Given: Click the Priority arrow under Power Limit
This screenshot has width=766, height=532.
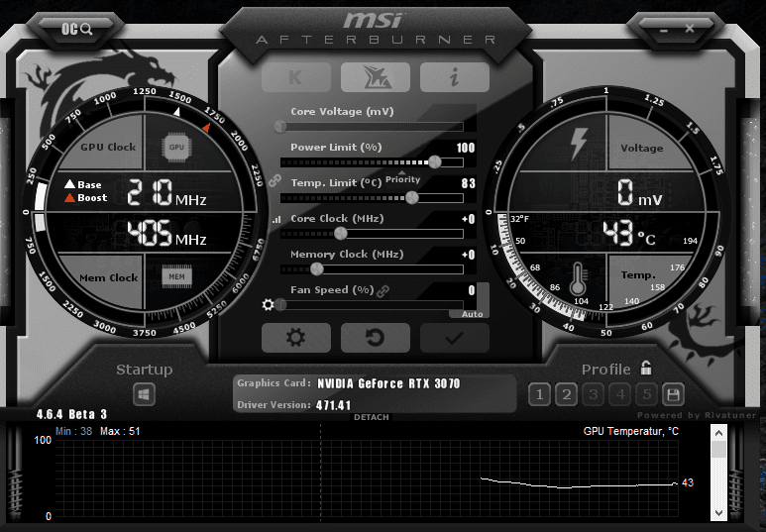Looking at the screenshot, I should [402, 173].
